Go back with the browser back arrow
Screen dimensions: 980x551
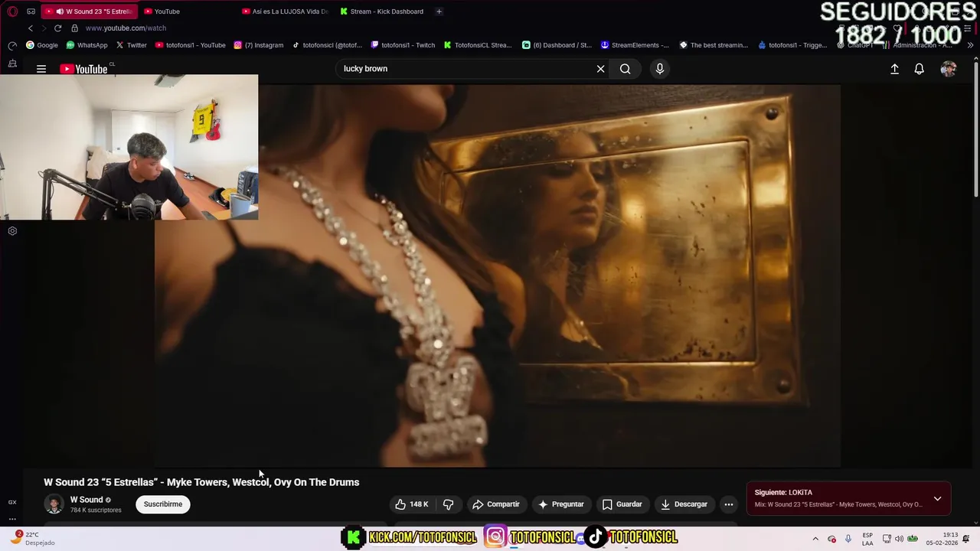[x=30, y=28]
